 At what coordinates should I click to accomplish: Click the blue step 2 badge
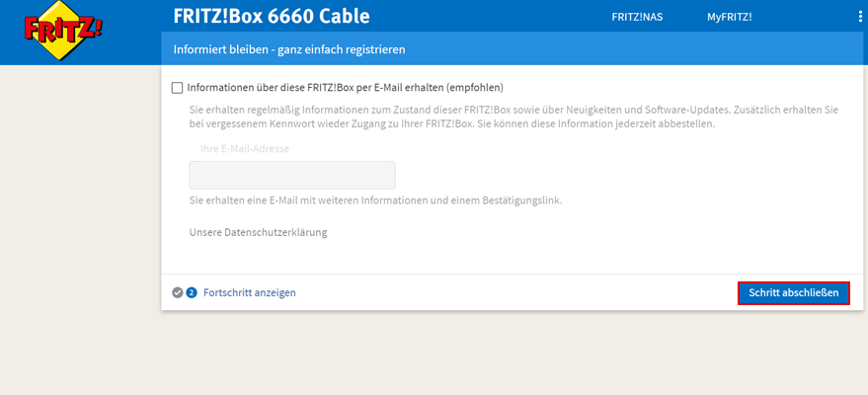coord(192,292)
